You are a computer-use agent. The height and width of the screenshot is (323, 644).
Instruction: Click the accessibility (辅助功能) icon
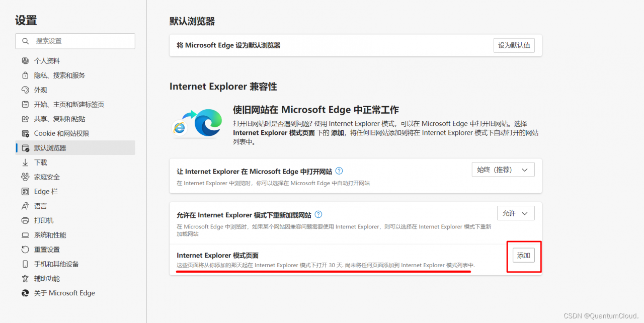[x=25, y=279]
